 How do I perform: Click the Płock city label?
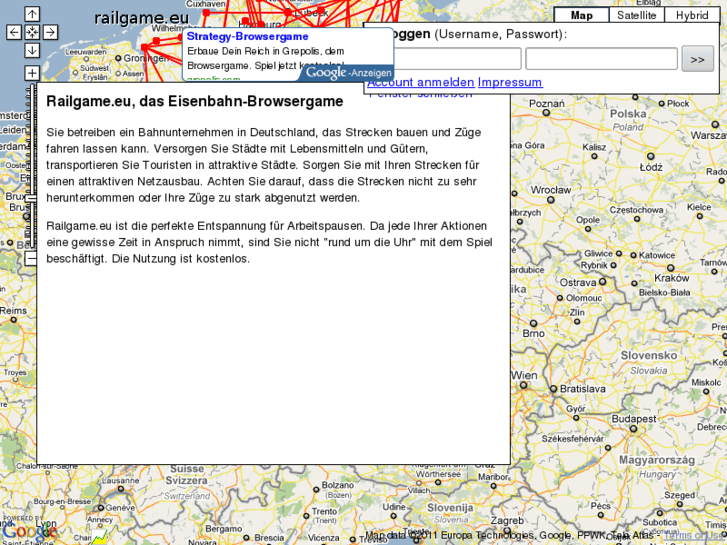click(x=678, y=103)
